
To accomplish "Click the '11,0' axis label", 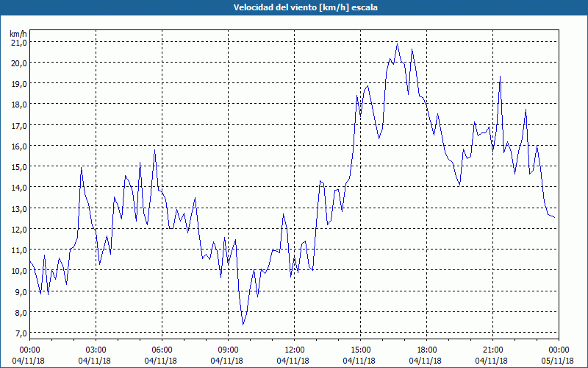I will (x=19, y=250).
